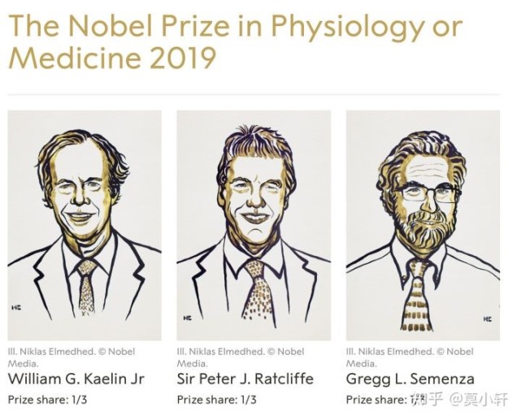This screenshot has width=521, height=420.
Task: Click the William G. Kaelin Jr portrait
Action: pos(85,226)
